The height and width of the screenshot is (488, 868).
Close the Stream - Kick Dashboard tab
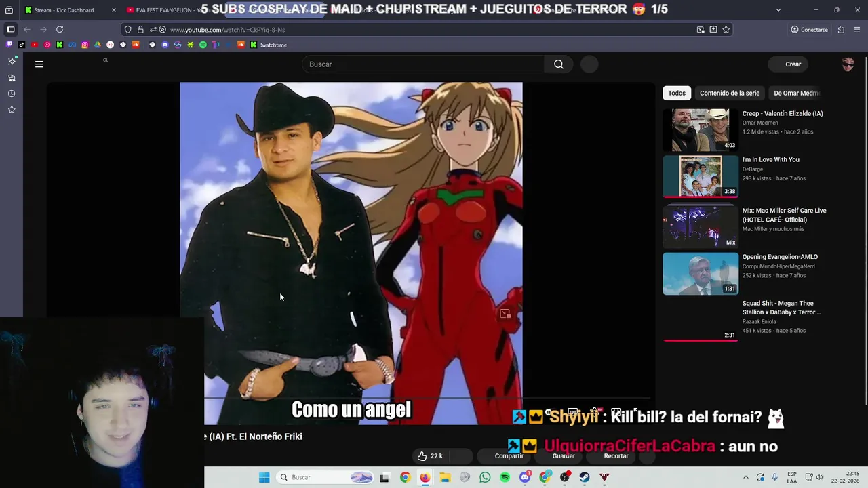point(113,10)
